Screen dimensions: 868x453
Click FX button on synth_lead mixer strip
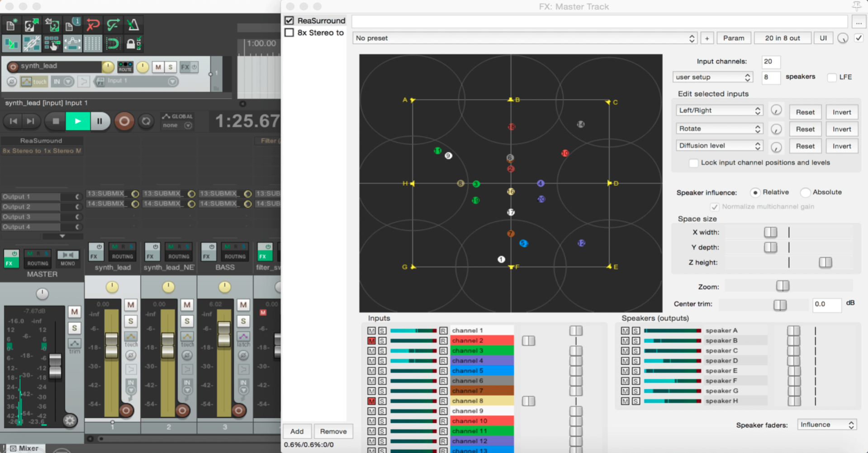(96, 252)
